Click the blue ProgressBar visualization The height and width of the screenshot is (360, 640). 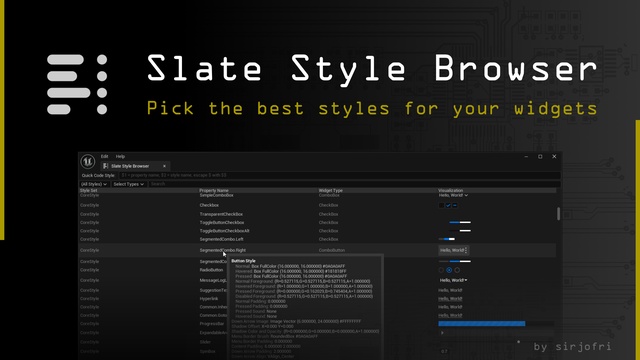coord(482,324)
